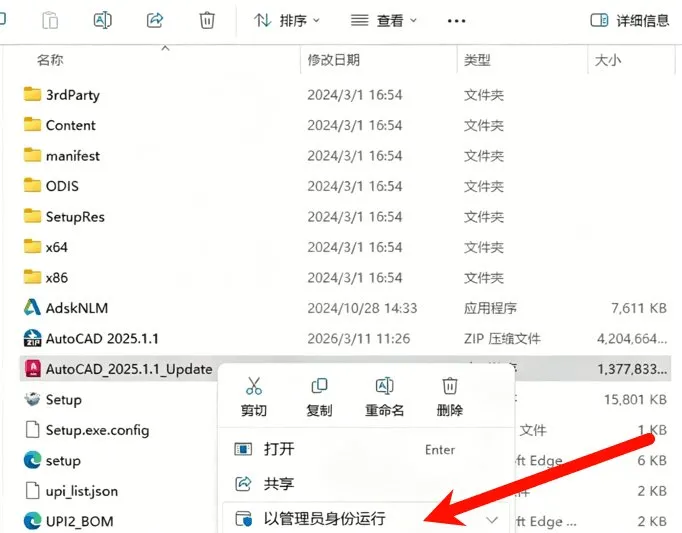This screenshot has height=533, width=682.
Task: Choose 打开 from the context menu
Action: pos(366,449)
